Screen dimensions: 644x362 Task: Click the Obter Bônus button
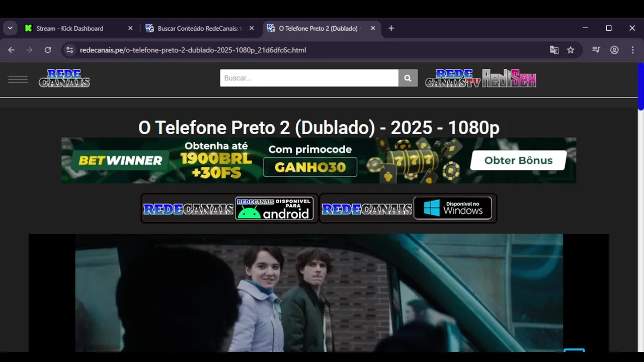coord(518,160)
